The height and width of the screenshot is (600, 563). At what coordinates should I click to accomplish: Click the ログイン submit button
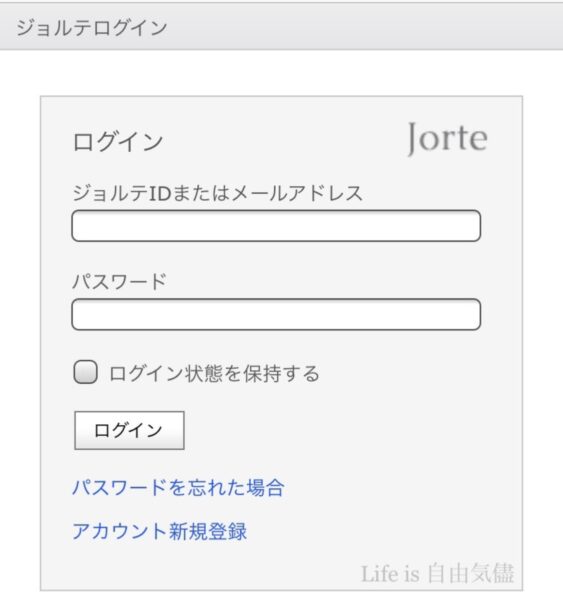coord(129,430)
